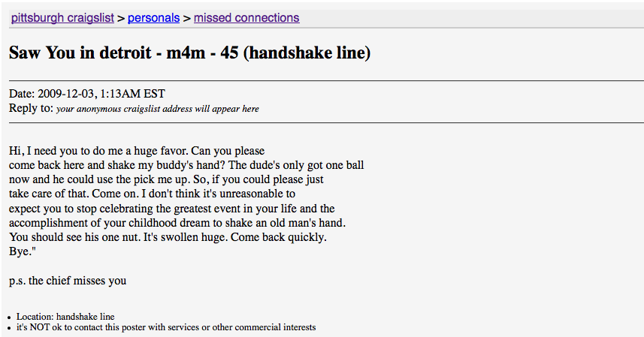The width and height of the screenshot is (644, 337).
Task: Click the line mentioning 'pick me up'
Action: [166, 179]
